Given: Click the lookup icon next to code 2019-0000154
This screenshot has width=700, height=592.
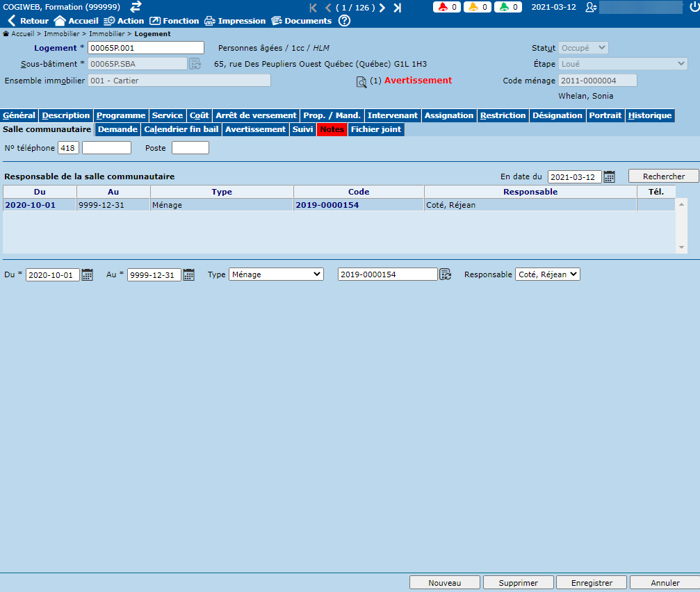Looking at the screenshot, I should (446, 274).
